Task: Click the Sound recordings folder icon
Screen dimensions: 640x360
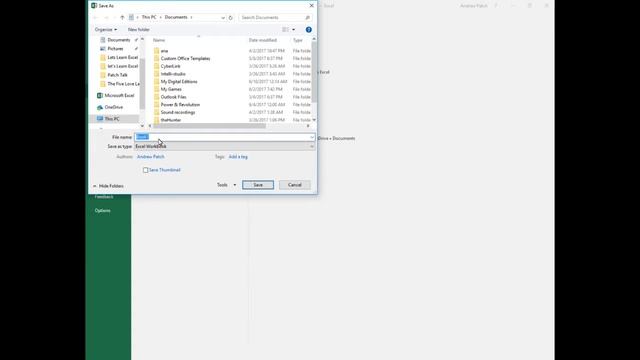Action: click(x=156, y=112)
